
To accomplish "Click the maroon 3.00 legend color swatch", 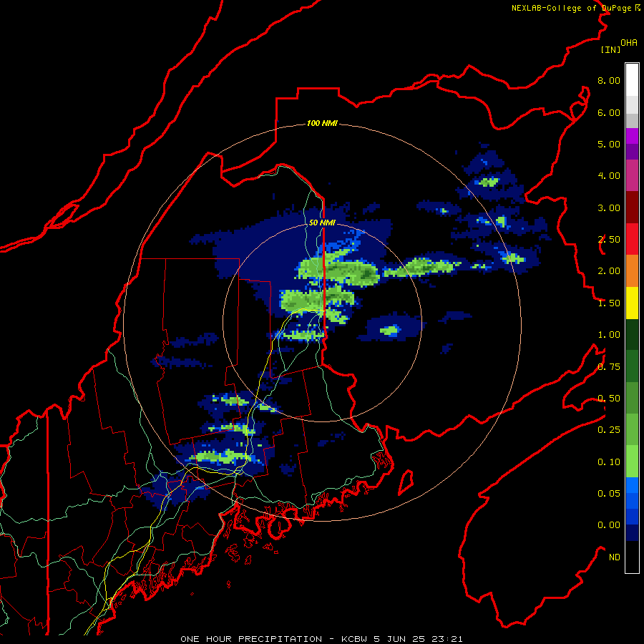I will 632,208.
